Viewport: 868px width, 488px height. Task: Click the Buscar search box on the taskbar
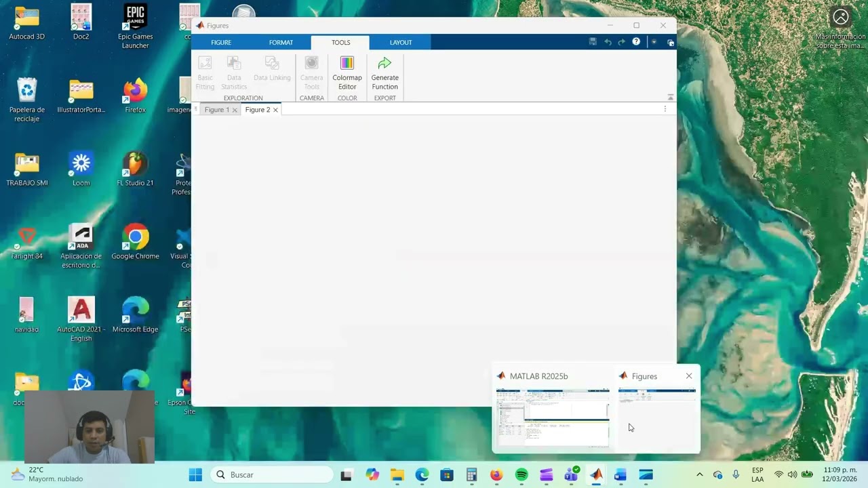click(273, 474)
